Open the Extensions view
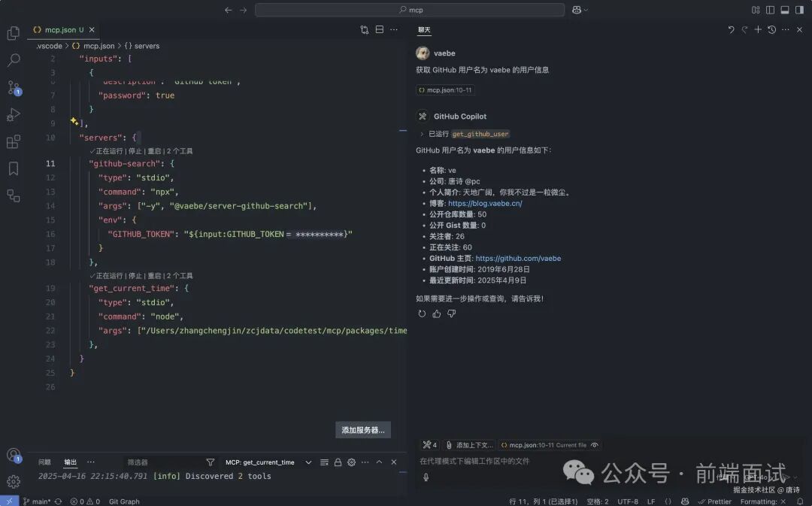812x506 pixels. tap(14, 142)
